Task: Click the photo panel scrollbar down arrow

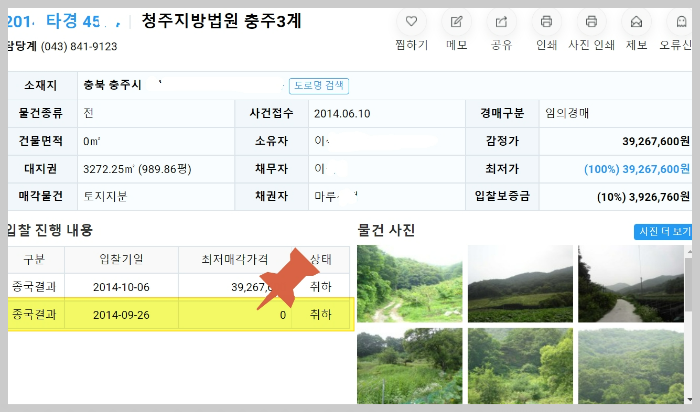Action: [689, 400]
